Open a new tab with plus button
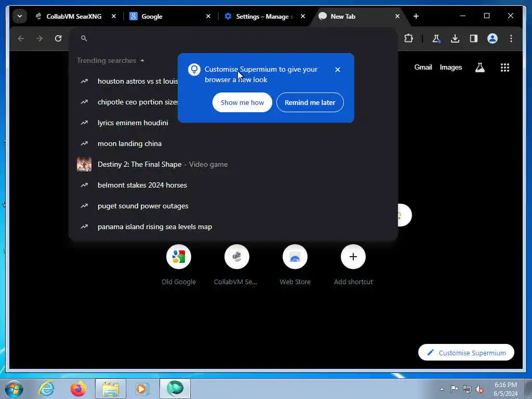The image size is (532, 399). 416,16
